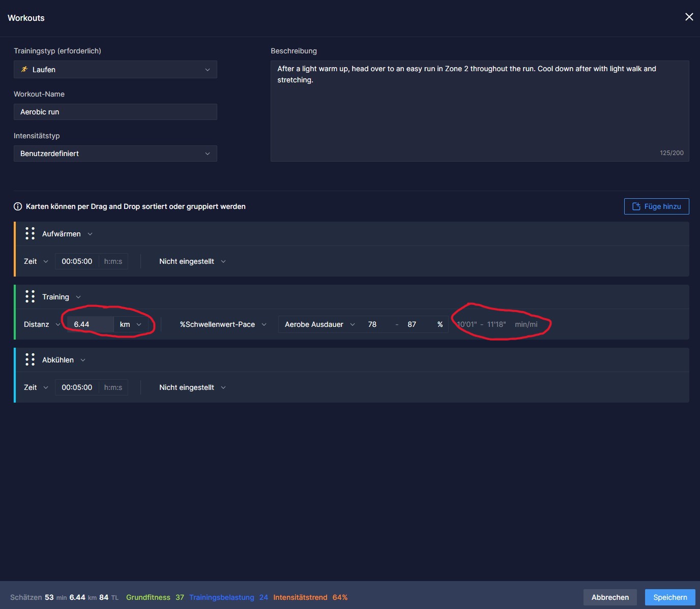Viewport: 700px width, 609px height.
Task: Expand the km unit selector
Action: tap(131, 324)
